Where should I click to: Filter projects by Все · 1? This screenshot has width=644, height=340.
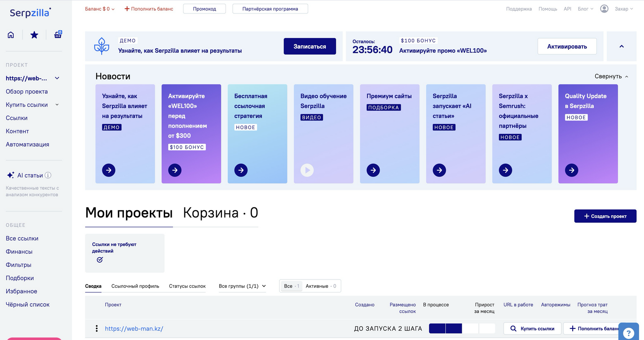(x=292, y=286)
